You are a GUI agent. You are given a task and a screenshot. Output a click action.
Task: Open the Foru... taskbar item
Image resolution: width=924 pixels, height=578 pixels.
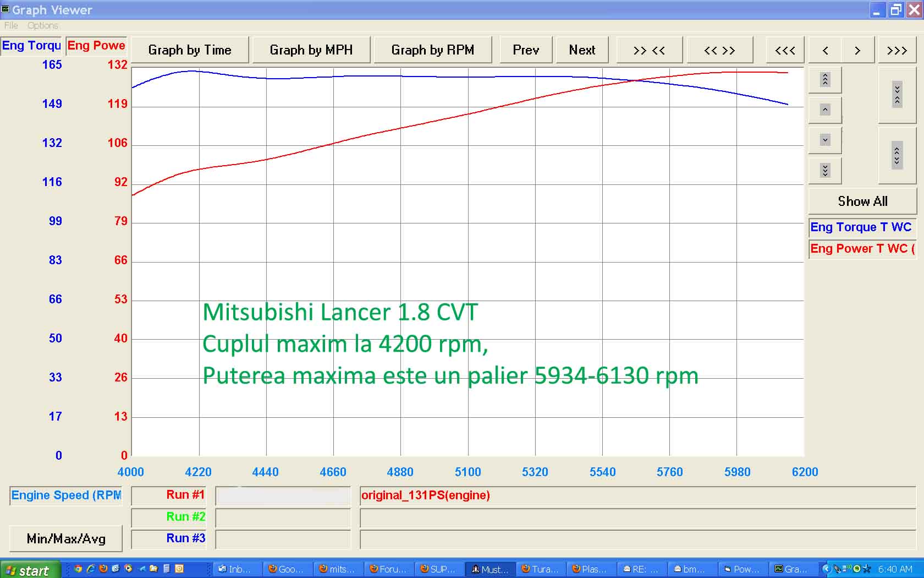pos(391,569)
